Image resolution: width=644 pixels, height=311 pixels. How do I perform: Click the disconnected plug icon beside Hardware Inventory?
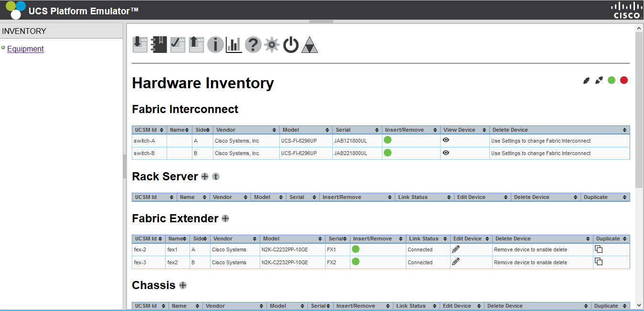pos(599,81)
